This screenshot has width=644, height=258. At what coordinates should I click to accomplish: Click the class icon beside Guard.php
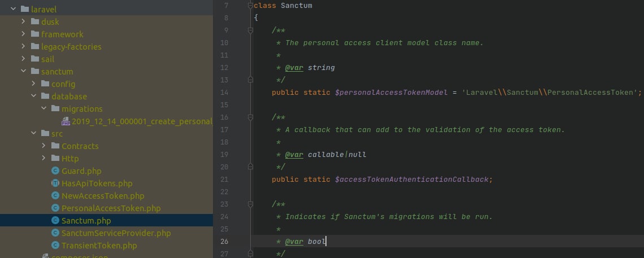pyautogui.click(x=55, y=170)
